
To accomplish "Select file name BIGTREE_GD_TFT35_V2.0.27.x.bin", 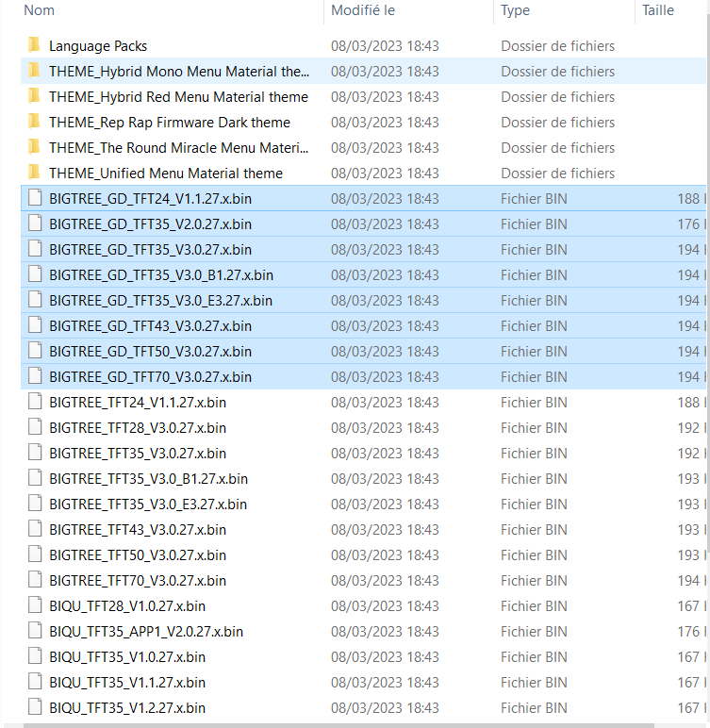I will pos(151,224).
